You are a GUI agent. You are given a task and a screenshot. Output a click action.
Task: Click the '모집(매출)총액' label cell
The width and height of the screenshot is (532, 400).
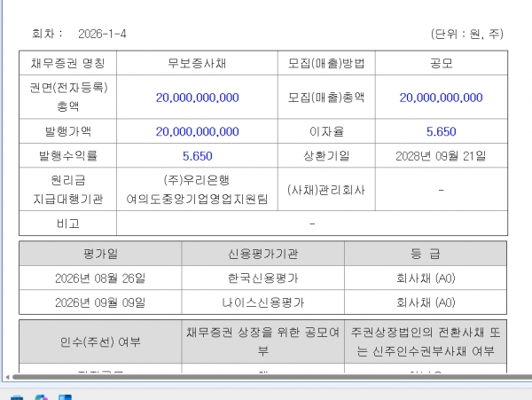[326, 97]
